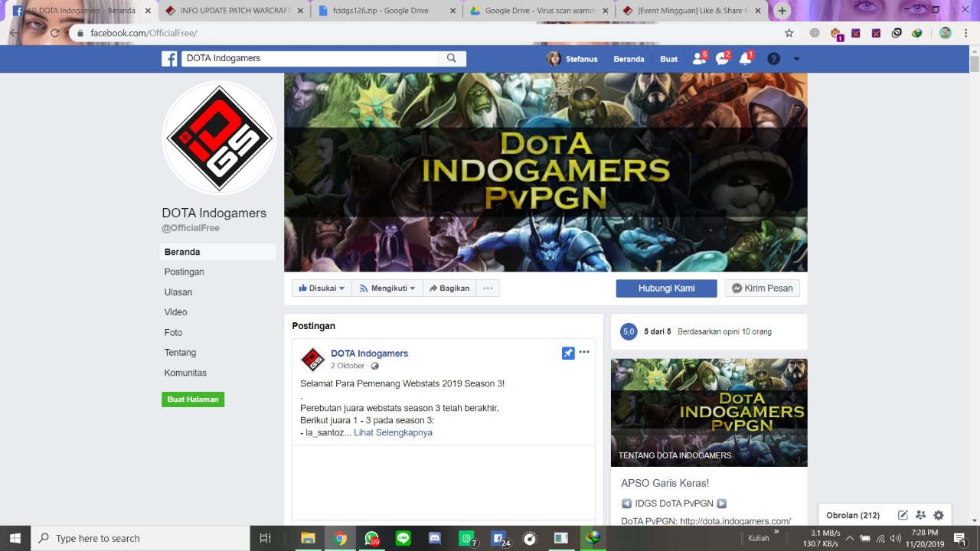Screen dimensions: 980x551
Task: Open the notifications bell icon
Action: [x=746, y=59]
